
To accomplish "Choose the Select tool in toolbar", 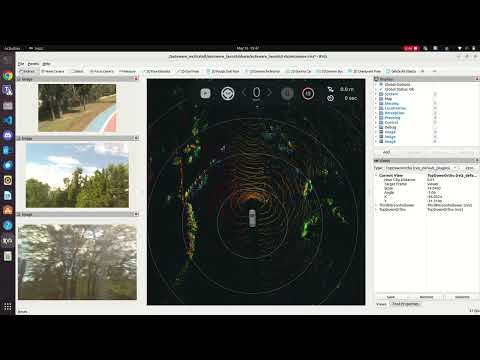I will pyautogui.click(x=77, y=71).
